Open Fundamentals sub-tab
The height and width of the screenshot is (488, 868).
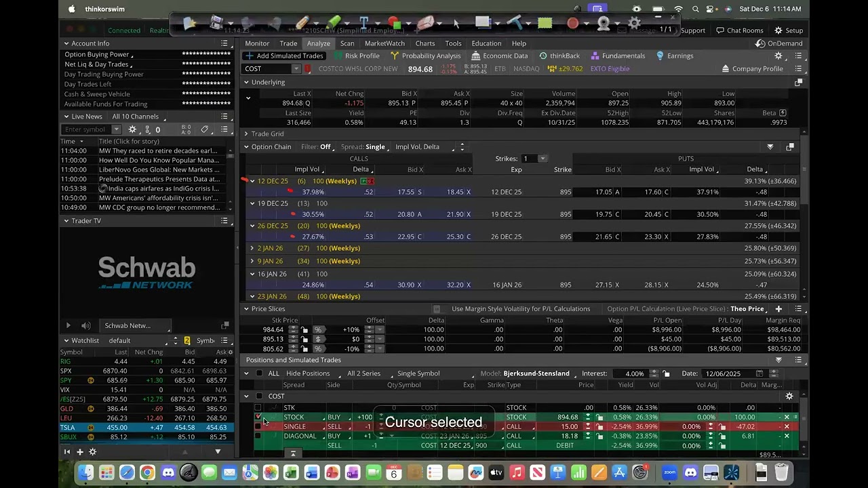pyautogui.click(x=617, y=56)
